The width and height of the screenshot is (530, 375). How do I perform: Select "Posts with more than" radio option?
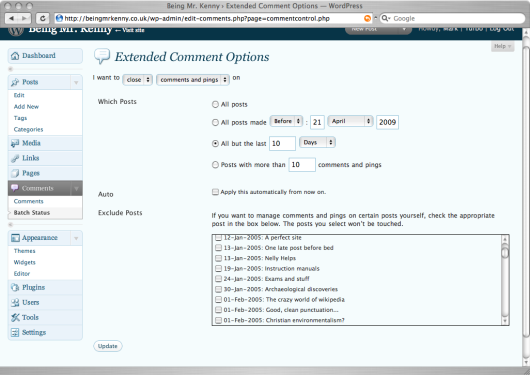(x=215, y=165)
